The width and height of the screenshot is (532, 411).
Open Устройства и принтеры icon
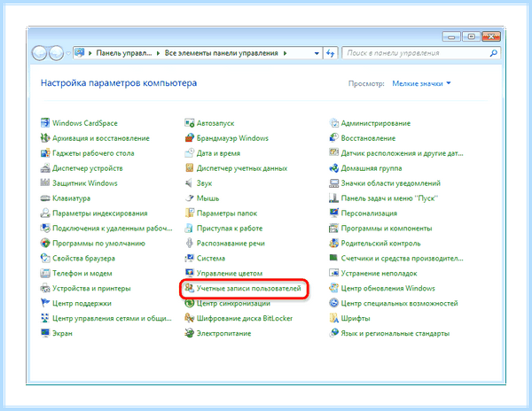(45, 288)
